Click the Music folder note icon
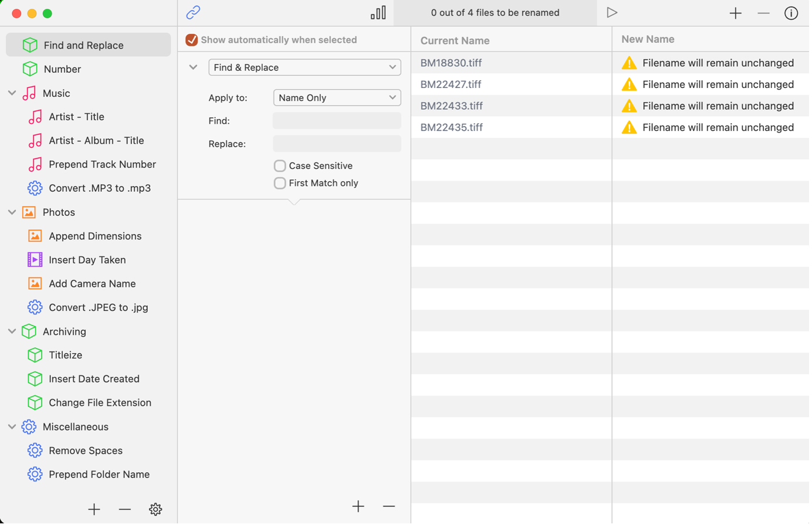This screenshot has width=812, height=525. click(29, 93)
